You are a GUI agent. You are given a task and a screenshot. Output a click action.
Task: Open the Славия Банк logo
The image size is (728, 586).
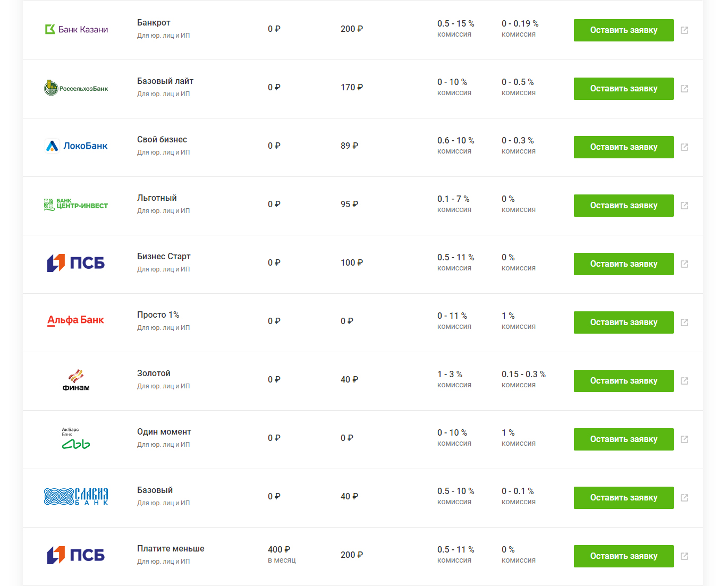[75, 496]
